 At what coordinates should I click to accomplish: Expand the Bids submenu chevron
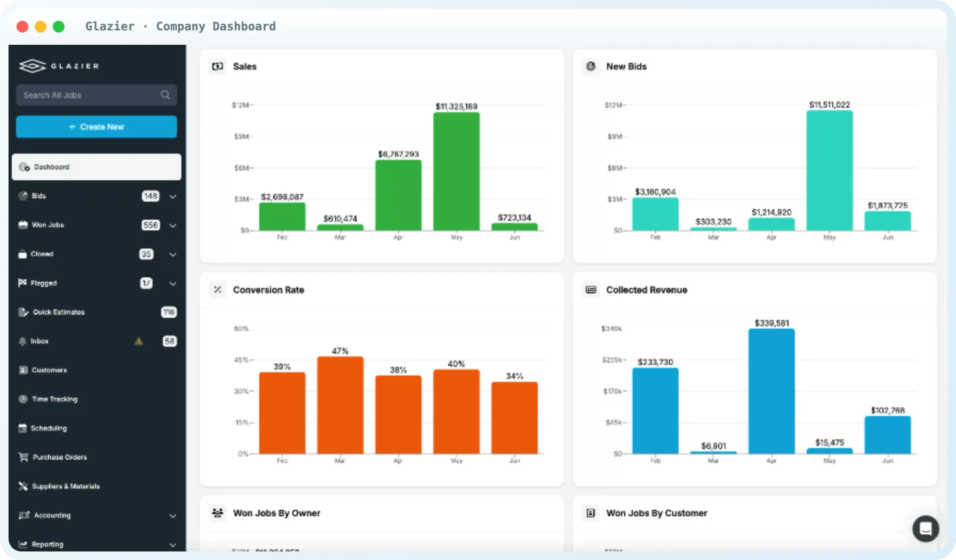pos(173,196)
